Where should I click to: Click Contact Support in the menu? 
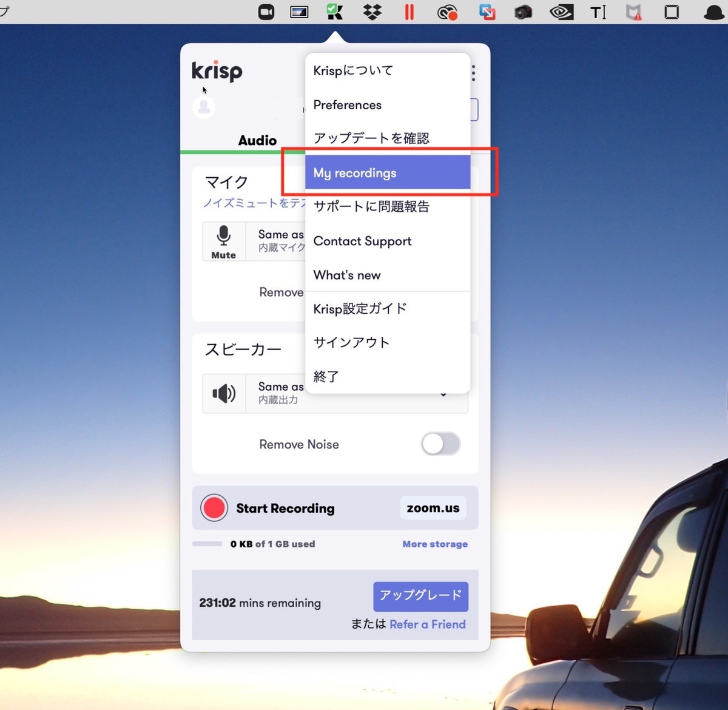pos(388,241)
